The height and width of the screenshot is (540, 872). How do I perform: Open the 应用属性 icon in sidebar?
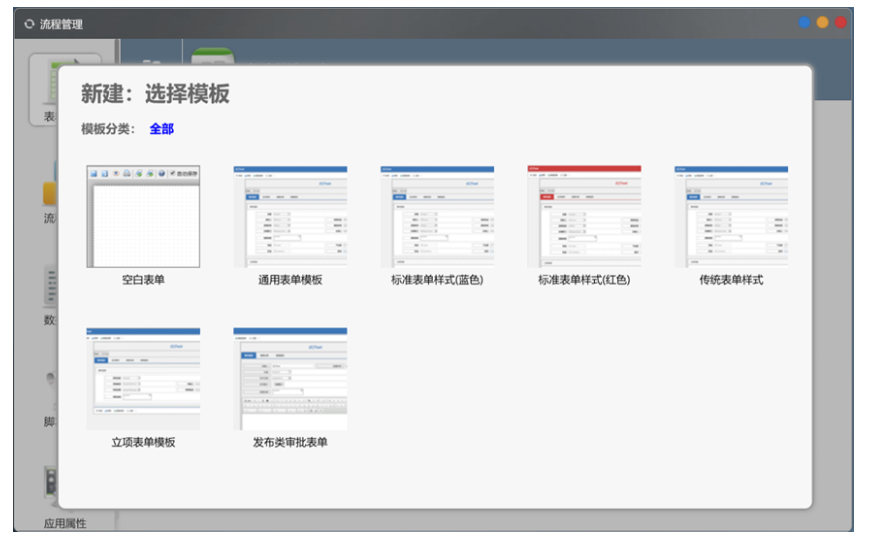(49, 485)
